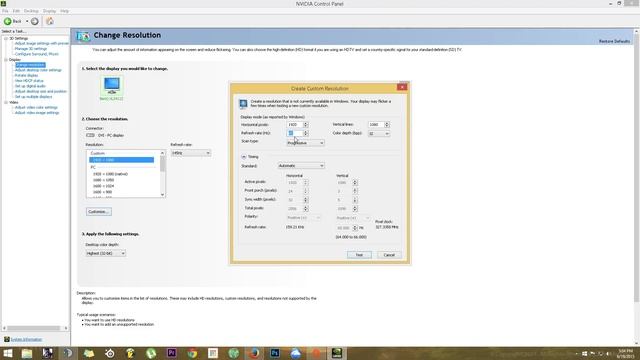Open Adobe Premiere Pro from taskbar
The image size is (640, 360).
click(171, 353)
